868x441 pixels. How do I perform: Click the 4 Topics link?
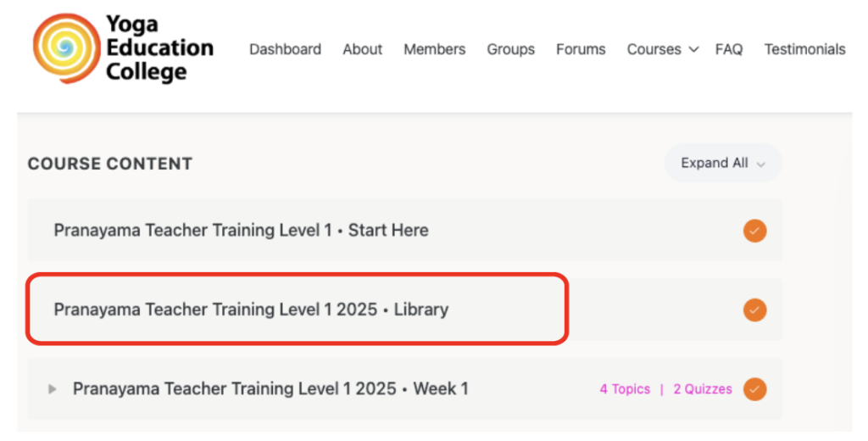click(x=625, y=389)
